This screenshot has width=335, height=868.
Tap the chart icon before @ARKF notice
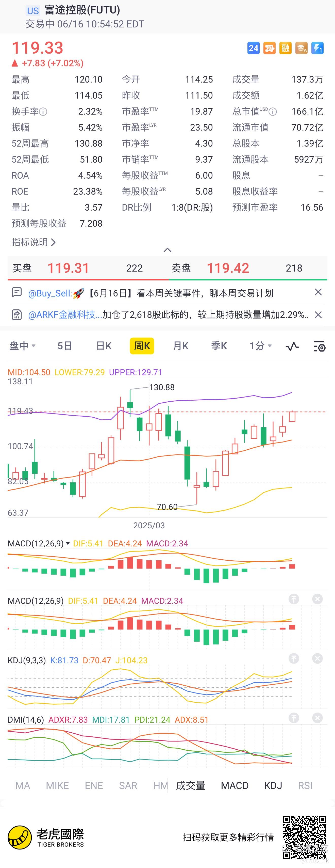coord(16,315)
